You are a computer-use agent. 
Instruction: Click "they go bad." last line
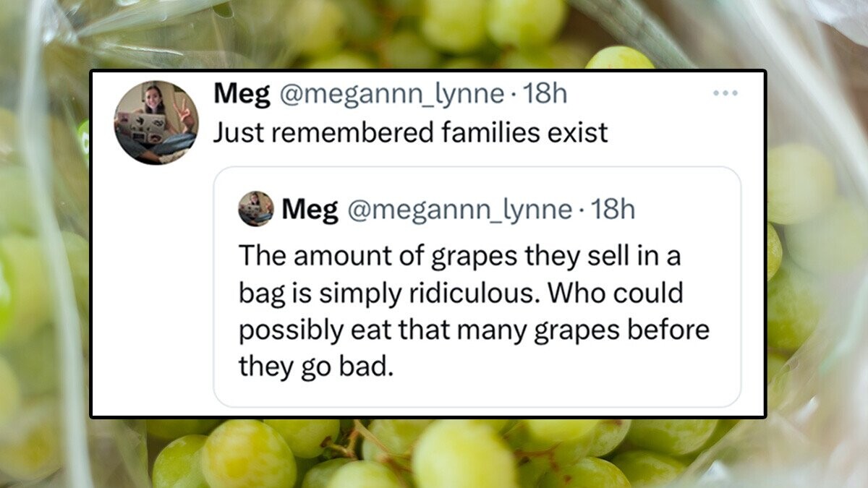[x=316, y=367]
